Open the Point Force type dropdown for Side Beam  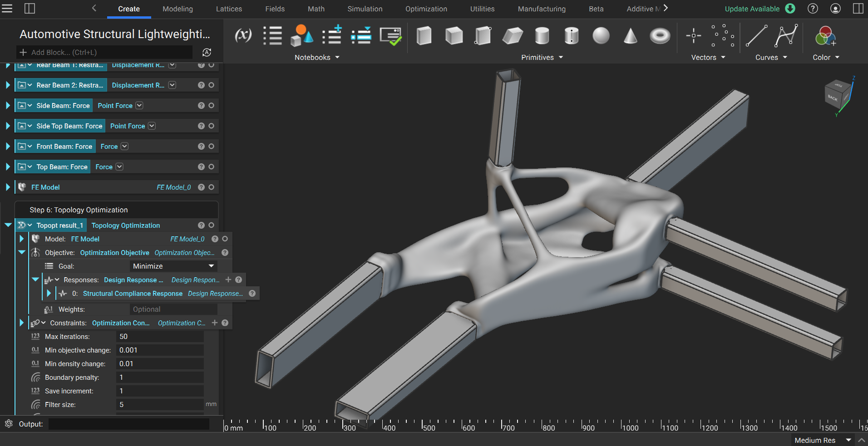pyautogui.click(x=139, y=105)
